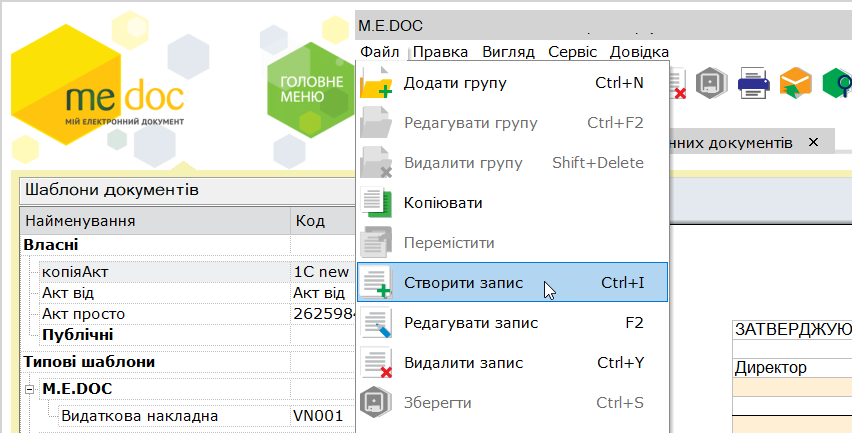852x433 pixels.
Task: Close the документів tab
Action: coord(813,142)
